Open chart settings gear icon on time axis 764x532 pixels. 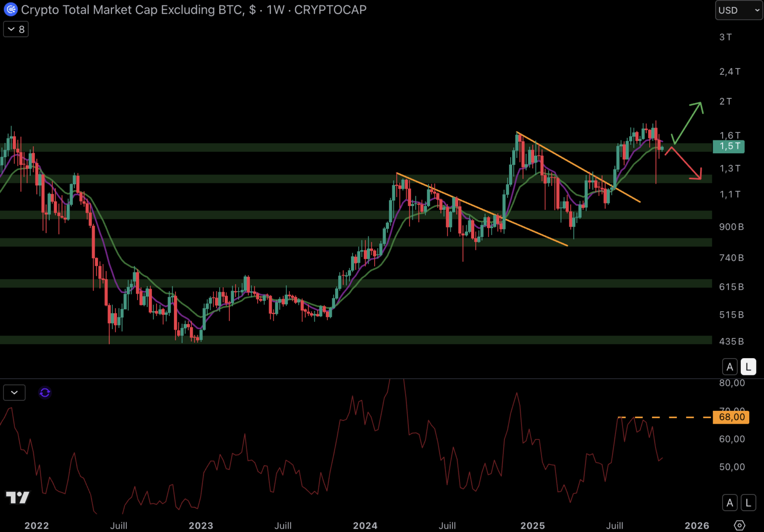pos(739,525)
